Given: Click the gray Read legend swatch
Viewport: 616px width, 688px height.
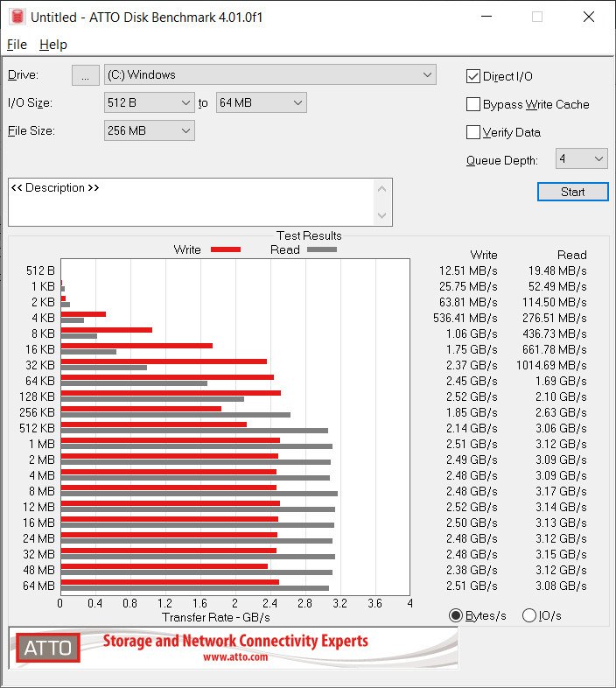Looking at the screenshot, I should (322, 249).
